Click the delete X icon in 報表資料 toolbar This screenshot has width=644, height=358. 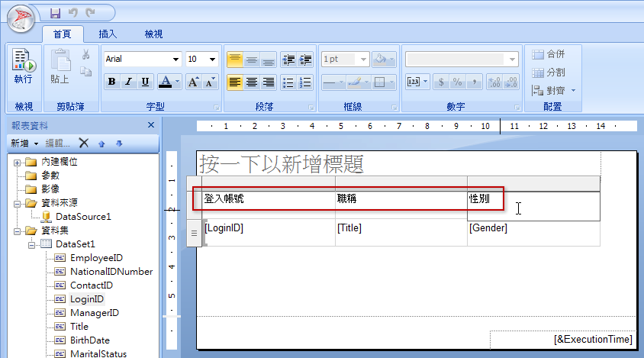tap(84, 143)
